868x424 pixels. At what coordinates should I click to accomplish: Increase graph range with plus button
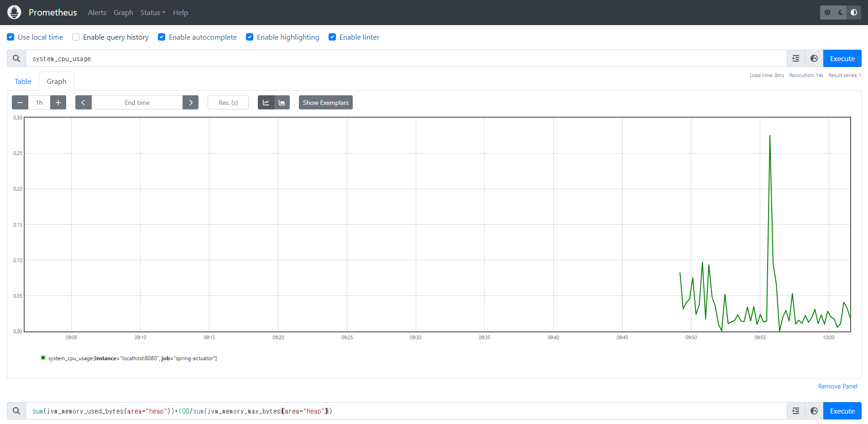coord(58,103)
